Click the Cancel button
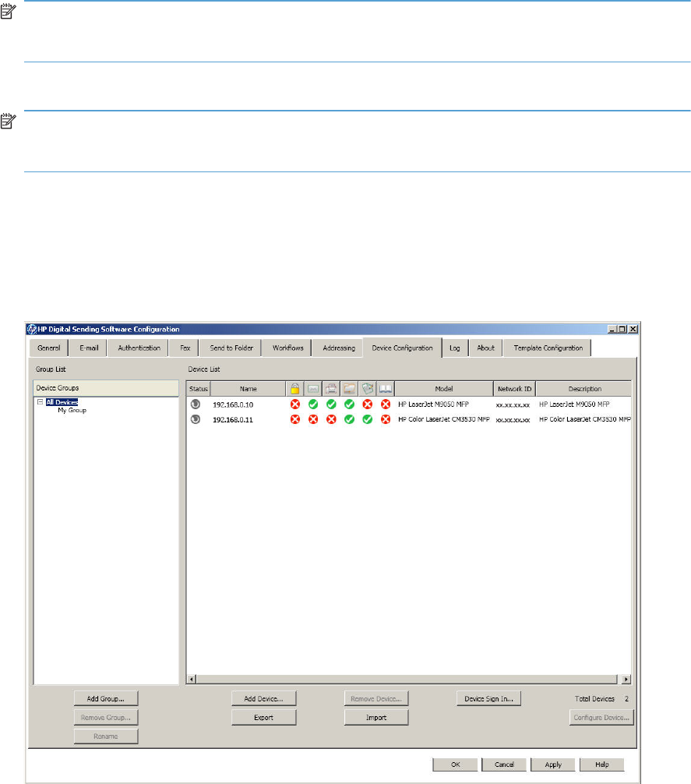 [504, 765]
